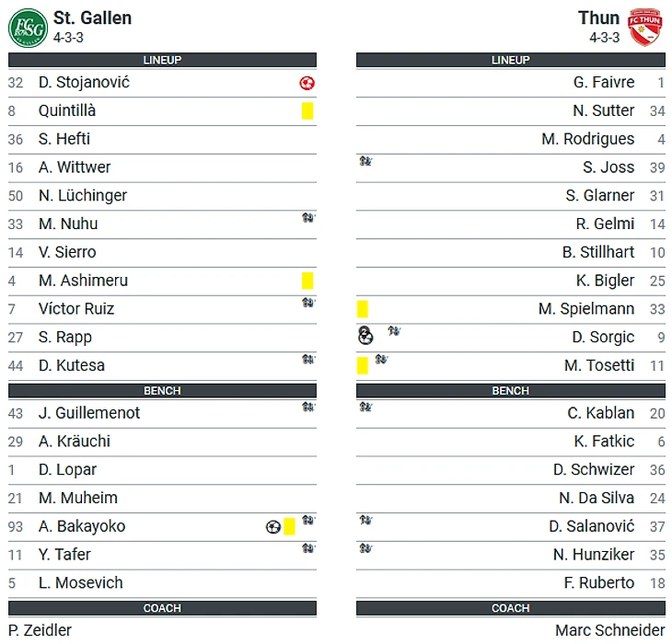Click the substitution icon beside S. Joss
672x644 pixels.
click(365, 161)
